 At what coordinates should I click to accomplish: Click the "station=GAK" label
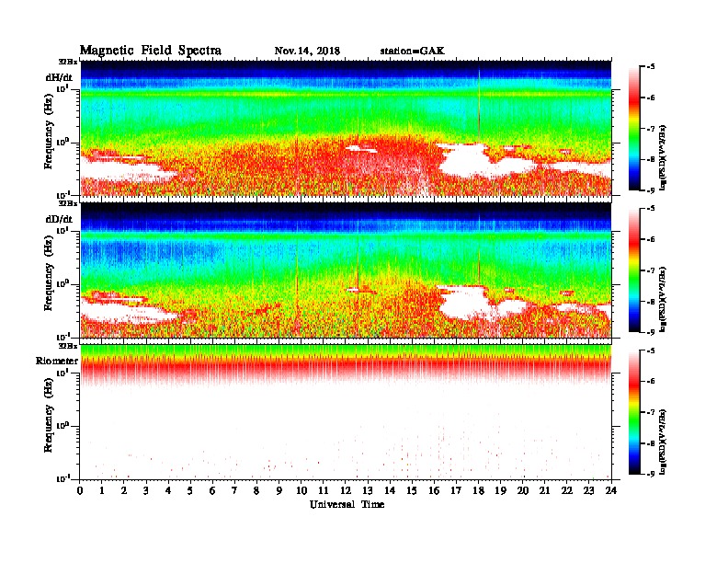pyautogui.click(x=412, y=51)
